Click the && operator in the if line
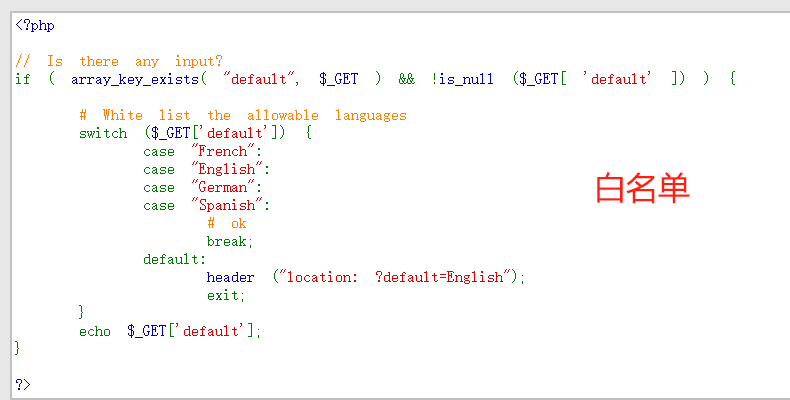 point(407,79)
